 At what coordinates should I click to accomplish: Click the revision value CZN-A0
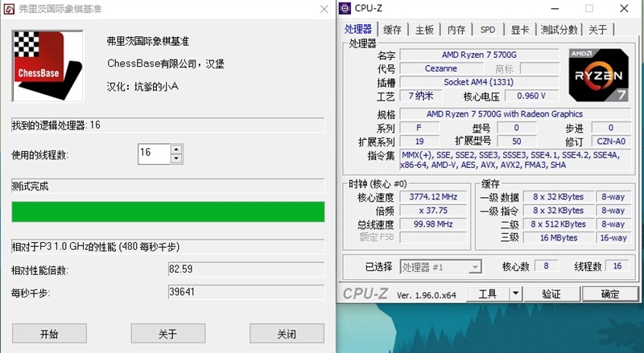point(611,142)
